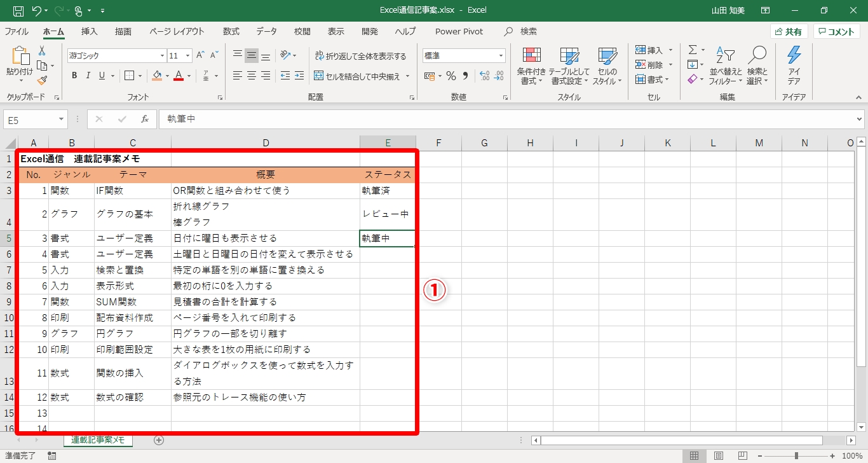The height and width of the screenshot is (463, 868).
Task: Click the Cut scissors icon
Action: coord(42,51)
